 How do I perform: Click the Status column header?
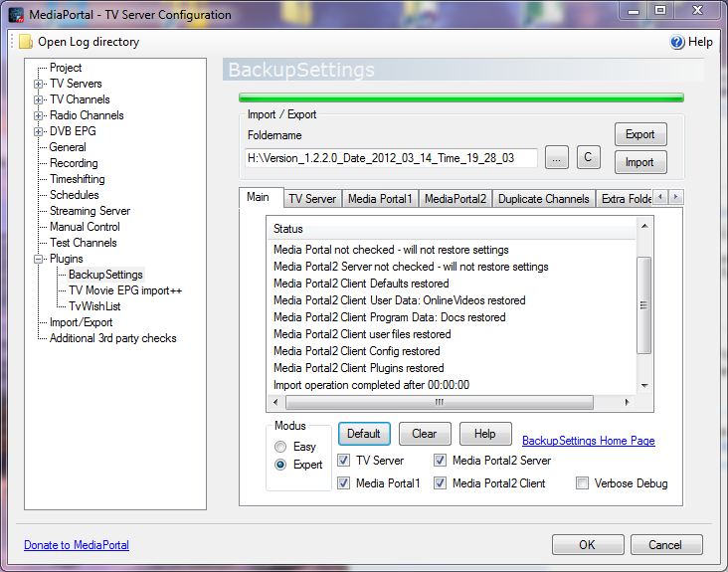point(452,229)
